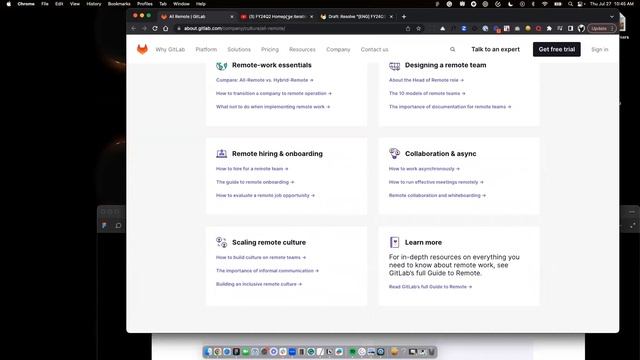Open the site search magnifier icon
Viewport: 640px width, 360px height.
(452, 49)
